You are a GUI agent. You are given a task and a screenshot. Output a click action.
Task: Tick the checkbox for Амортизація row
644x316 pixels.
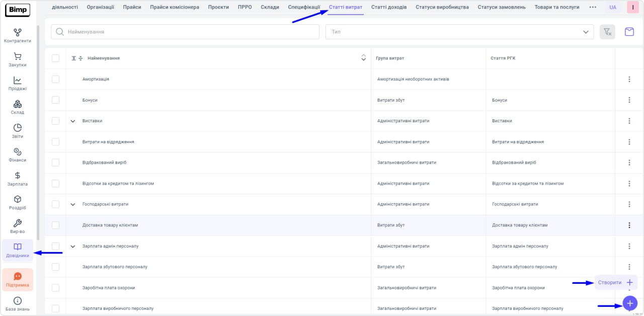tap(55, 79)
